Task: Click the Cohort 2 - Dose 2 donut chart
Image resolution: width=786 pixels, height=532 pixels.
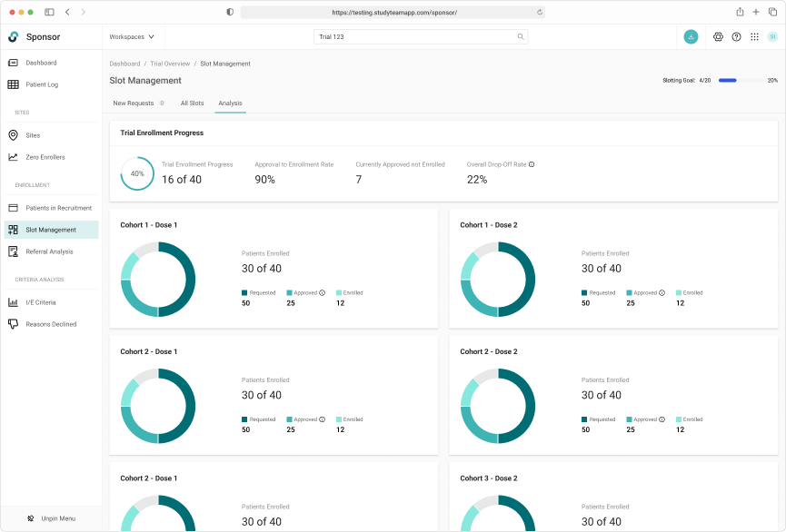Action: point(498,407)
